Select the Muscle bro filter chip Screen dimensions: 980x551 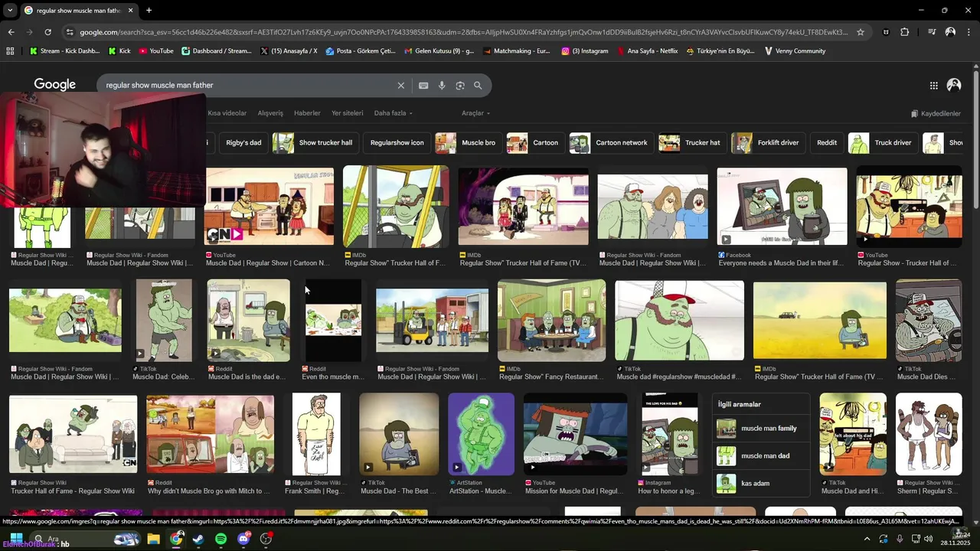[469, 143]
